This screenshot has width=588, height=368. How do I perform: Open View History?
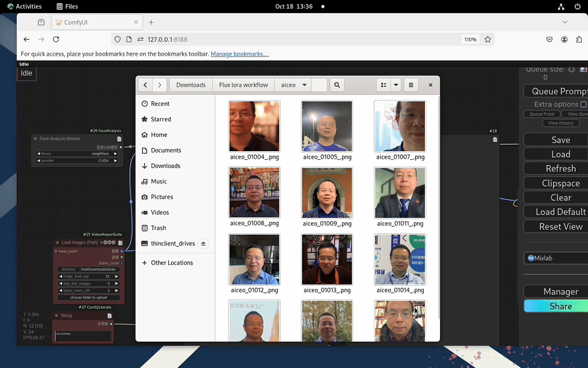560,123
